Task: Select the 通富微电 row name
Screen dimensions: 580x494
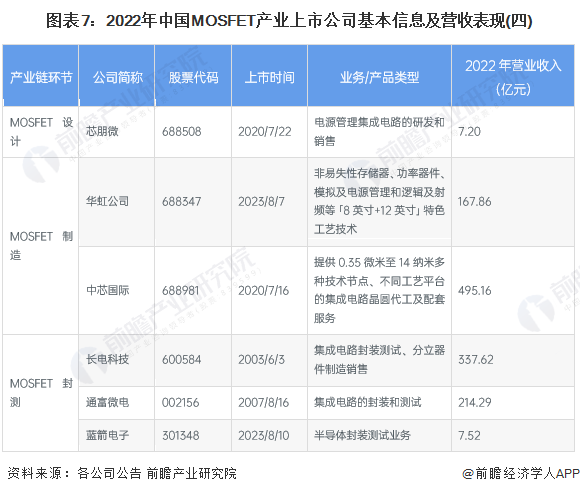Action: pos(108,402)
